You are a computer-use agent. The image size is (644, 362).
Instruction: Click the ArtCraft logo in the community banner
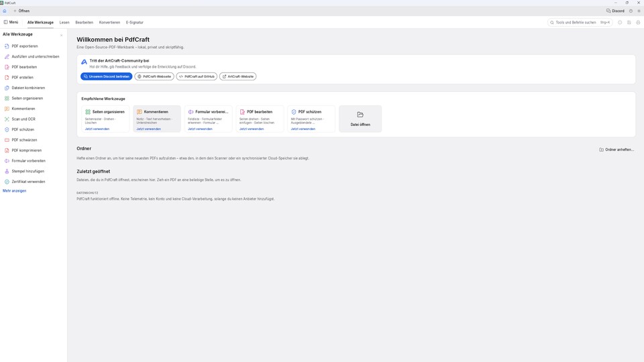[84, 62]
